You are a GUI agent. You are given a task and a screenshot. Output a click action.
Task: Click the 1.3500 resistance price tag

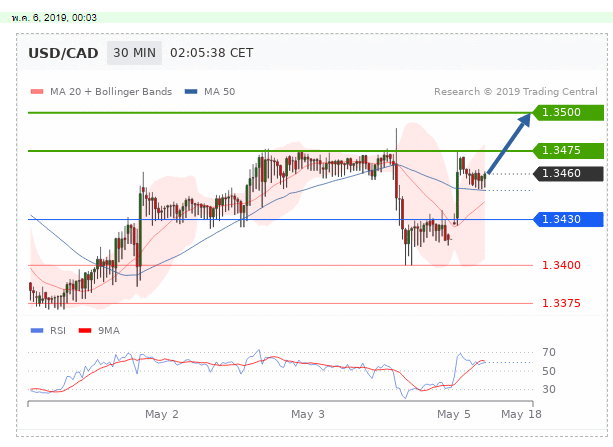(x=568, y=113)
